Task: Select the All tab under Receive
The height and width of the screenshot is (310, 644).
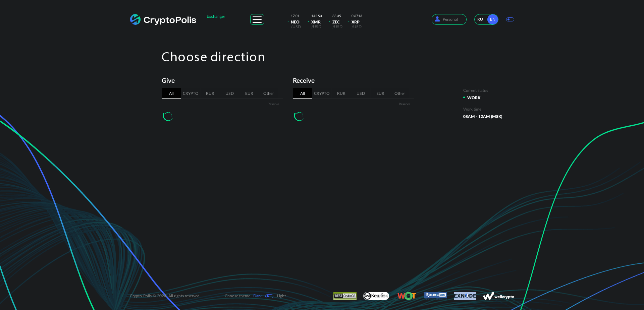Action: [303, 94]
